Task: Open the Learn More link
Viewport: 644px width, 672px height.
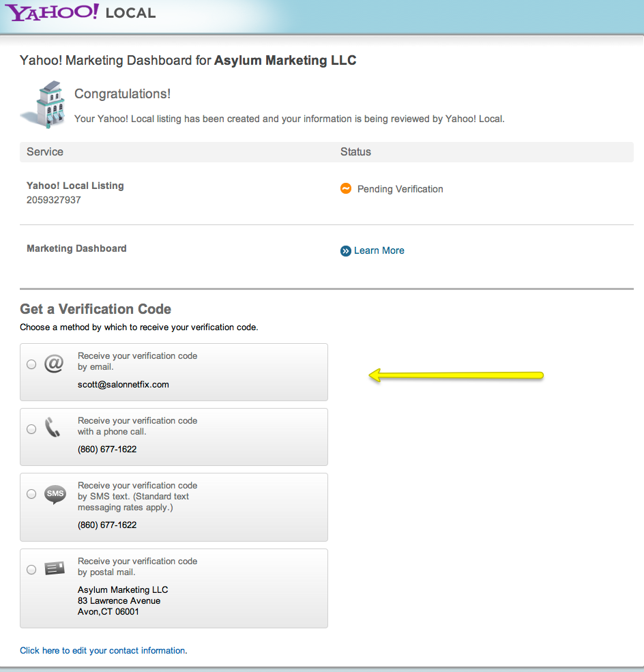Action: (x=379, y=251)
